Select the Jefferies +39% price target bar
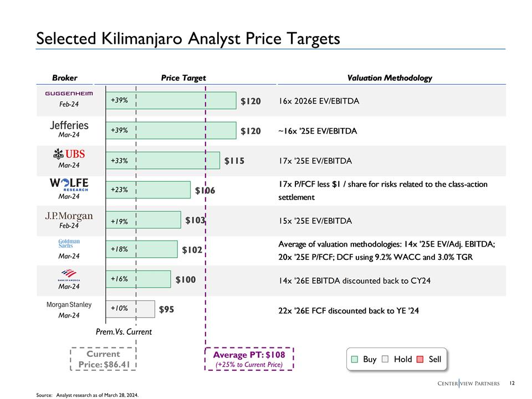This screenshot has width=532, height=399. 171,130
